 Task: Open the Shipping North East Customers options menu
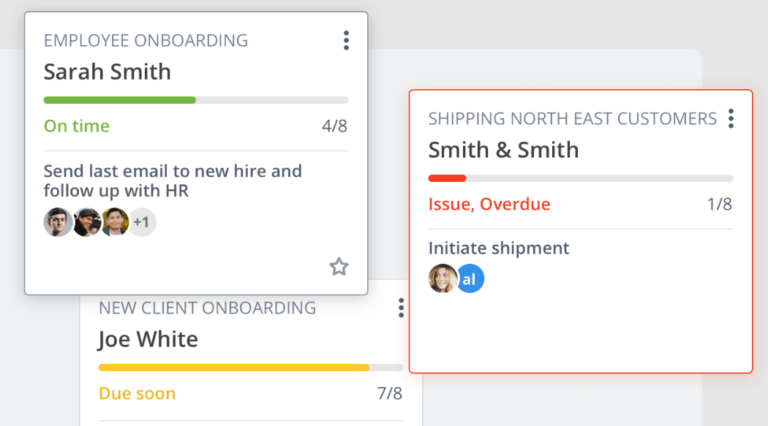(x=731, y=119)
